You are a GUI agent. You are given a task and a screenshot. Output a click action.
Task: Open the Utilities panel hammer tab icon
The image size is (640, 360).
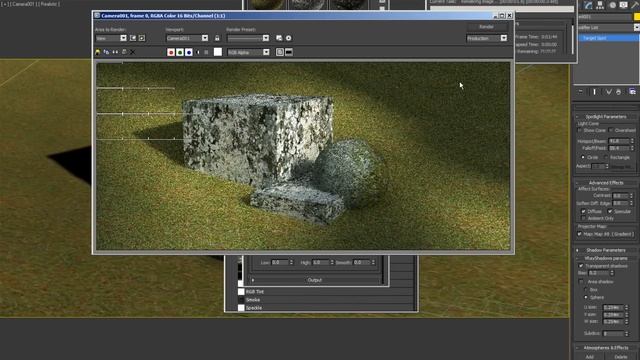coord(635,5)
